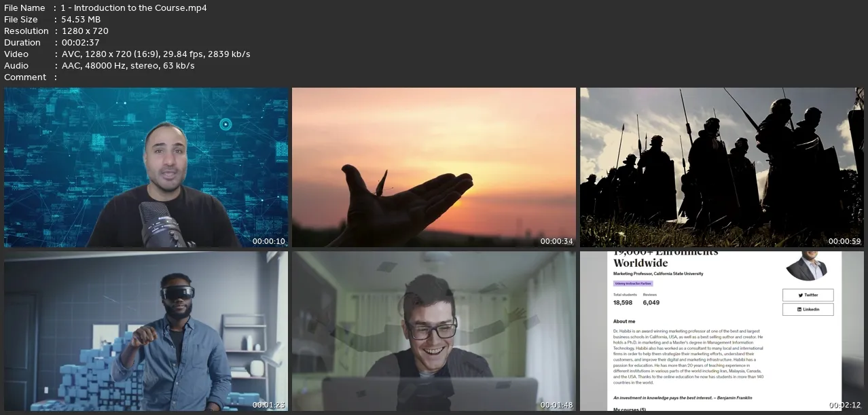Screen dimensions: 868x415
Task: Click the 00:01:23 timestamp
Action: click(269, 405)
